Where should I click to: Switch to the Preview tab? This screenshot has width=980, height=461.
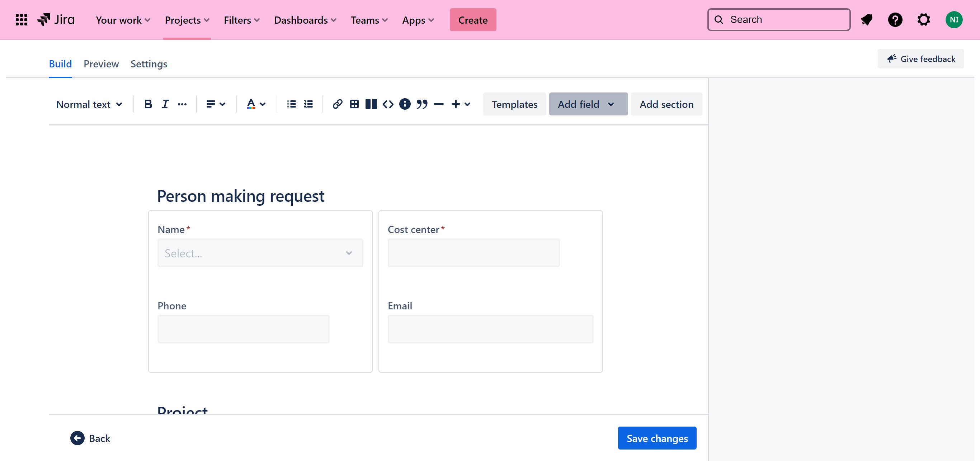pos(101,64)
